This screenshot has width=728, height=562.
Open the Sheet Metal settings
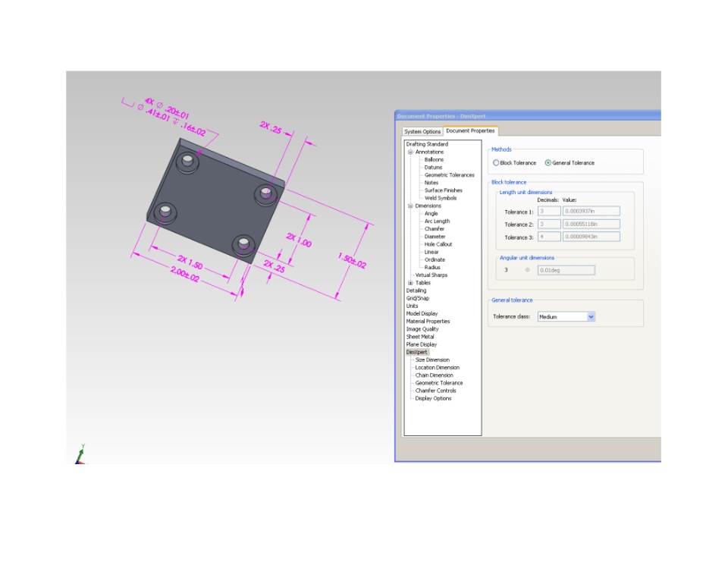point(420,337)
